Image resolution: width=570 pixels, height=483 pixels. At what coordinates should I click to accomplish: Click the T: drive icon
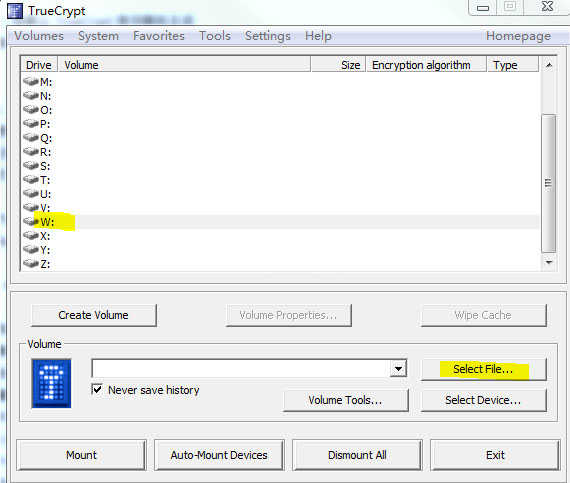pyautogui.click(x=31, y=179)
